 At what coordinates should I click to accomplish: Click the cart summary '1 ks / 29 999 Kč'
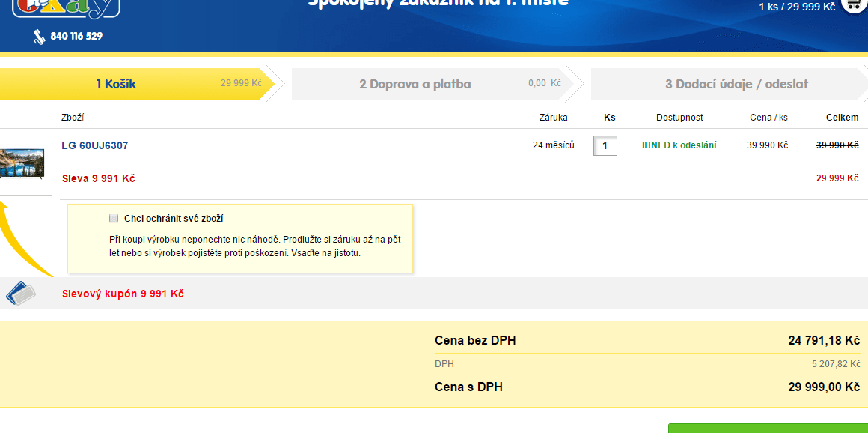pyautogui.click(x=797, y=7)
